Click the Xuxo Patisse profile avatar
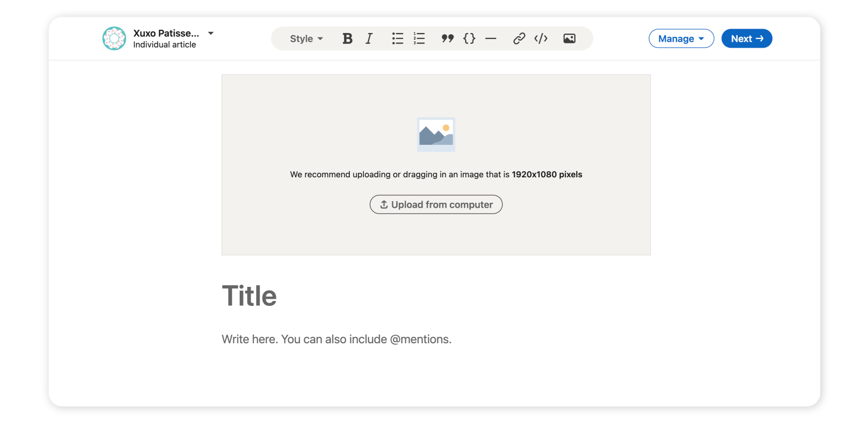This screenshot has height=423, width=868. pos(114,39)
